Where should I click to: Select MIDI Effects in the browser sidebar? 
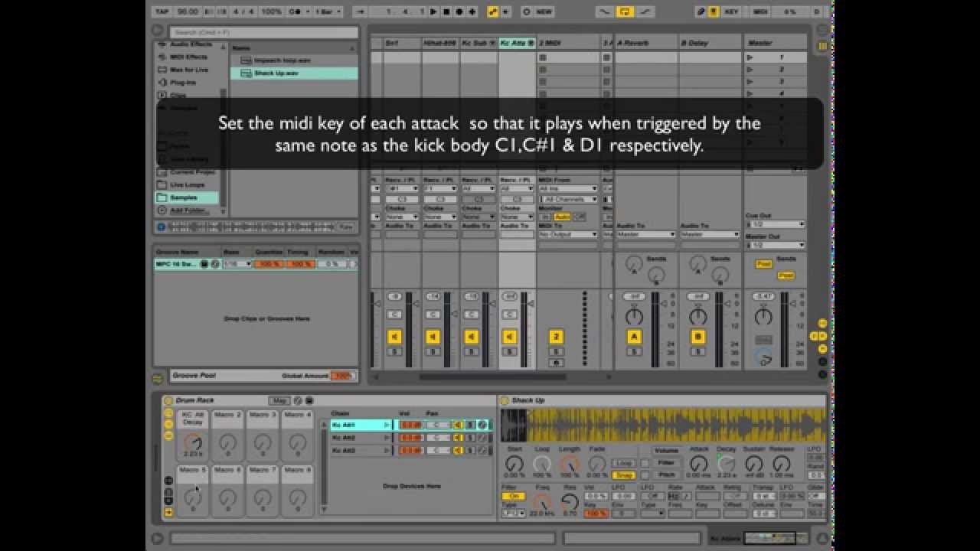[x=188, y=57]
